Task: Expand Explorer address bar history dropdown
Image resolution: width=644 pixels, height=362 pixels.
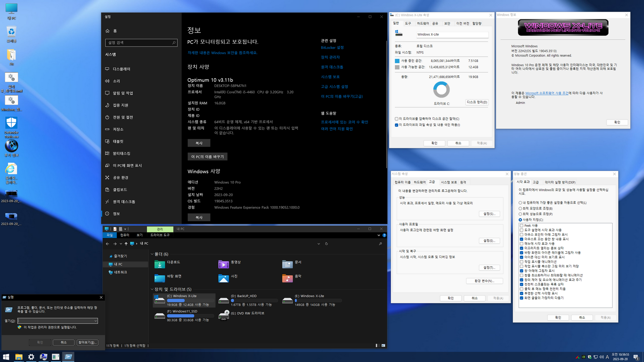Action: tap(319, 244)
